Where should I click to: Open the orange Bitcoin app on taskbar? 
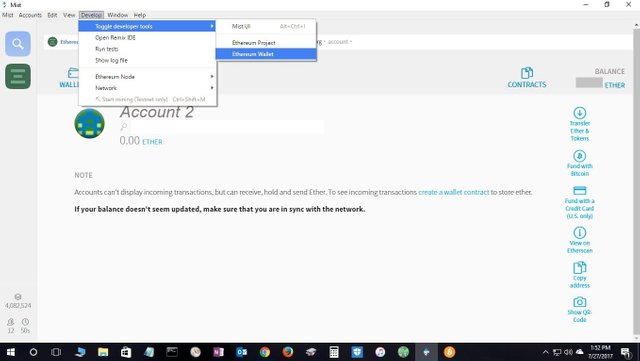[449, 352]
